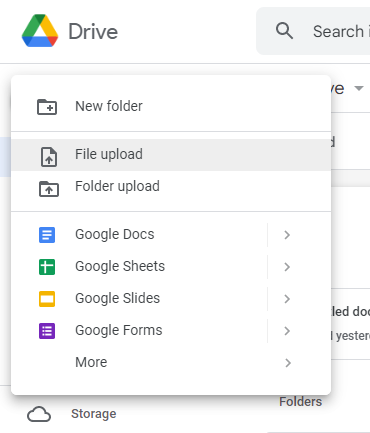Expand the Google Slides submenu arrow
This screenshot has height=433, width=370.
pos(287,299)
